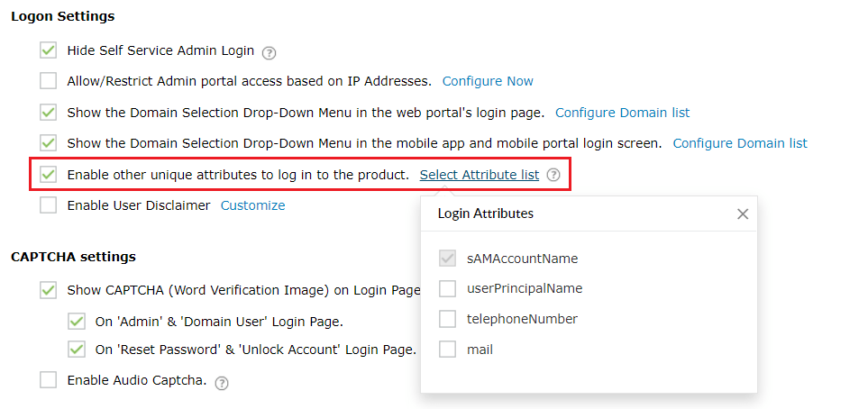Toggle Hide Self Service Admin Login checkbox
The width and height of the screenshot is (868, 409).
[48, 51]
